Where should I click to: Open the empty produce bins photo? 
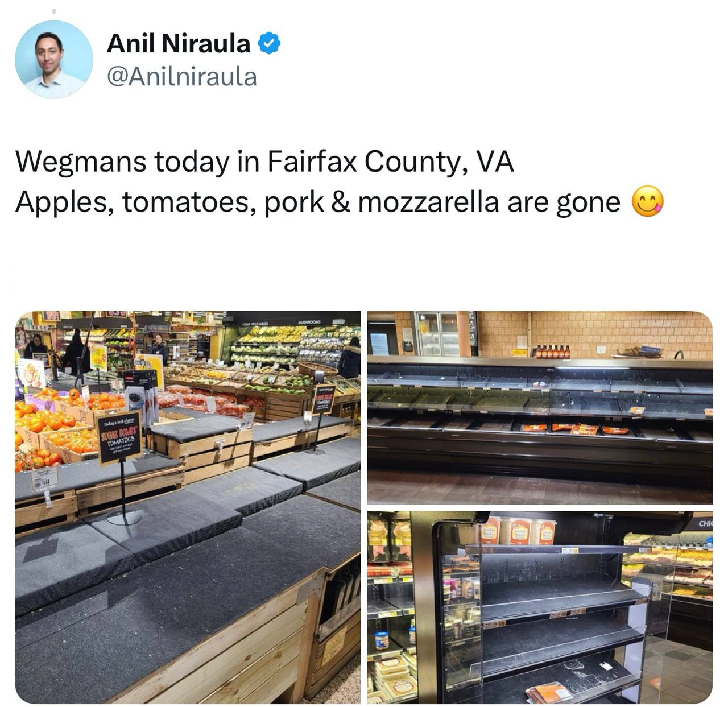pos(188,507)
